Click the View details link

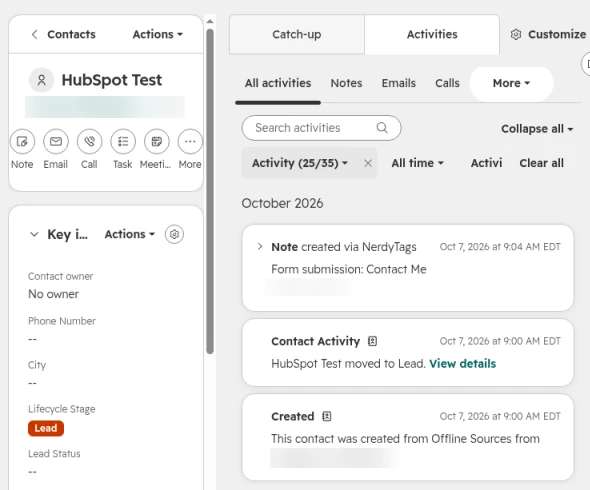click(x=462, y=364)
